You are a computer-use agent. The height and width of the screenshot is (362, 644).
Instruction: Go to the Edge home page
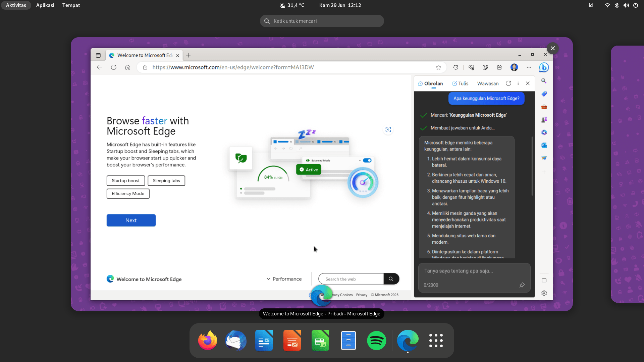point(128,67)
